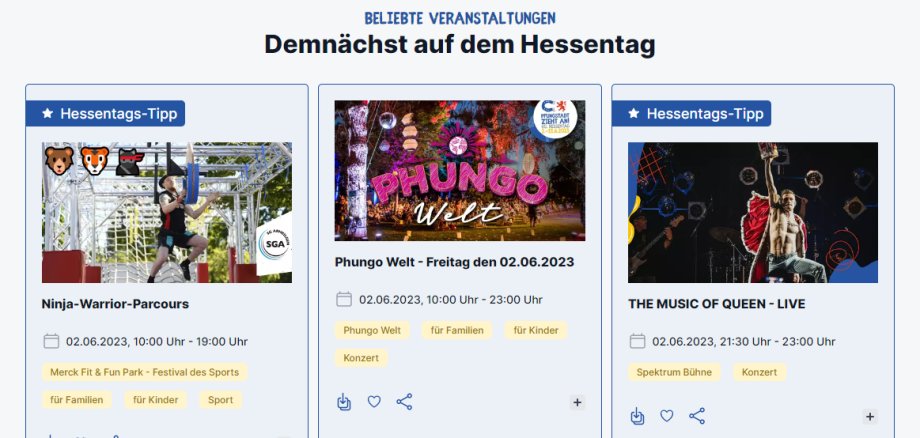This screenshot has height=438, width=920.
Task: Open the Queen concert photo
Action: click(753, 212)
